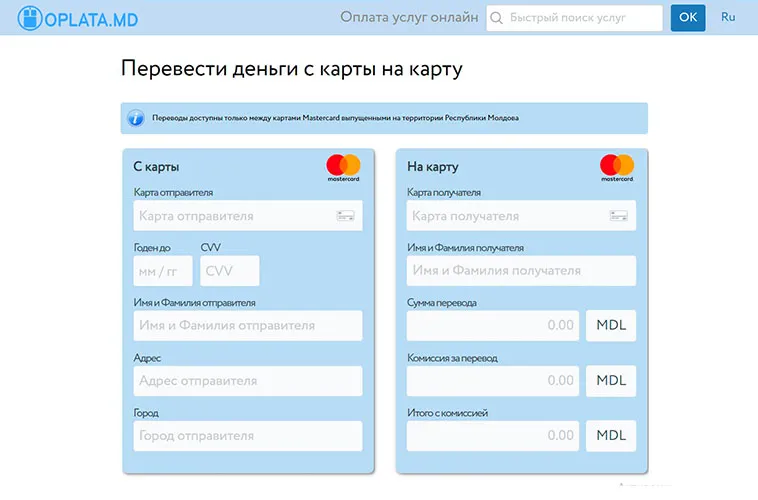Screen dimensions: 758x500
Task: Click the transfer amount field
Action: point(492,326)
